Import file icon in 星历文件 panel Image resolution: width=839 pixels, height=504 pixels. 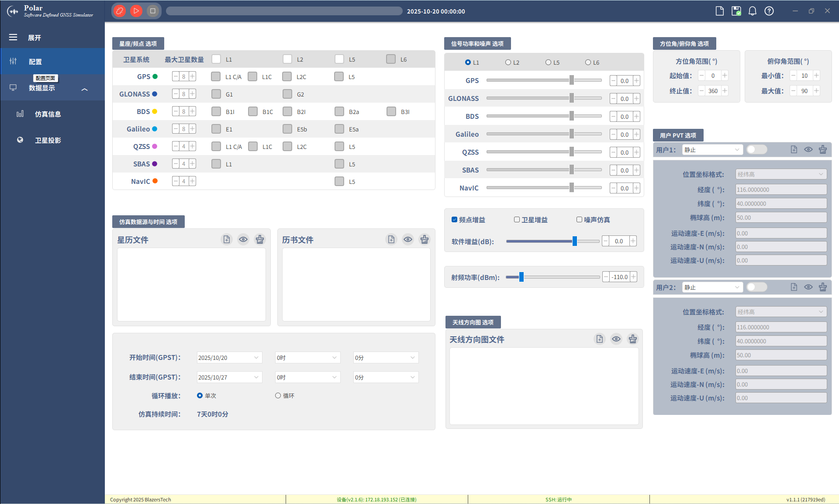tap(227, 239)
